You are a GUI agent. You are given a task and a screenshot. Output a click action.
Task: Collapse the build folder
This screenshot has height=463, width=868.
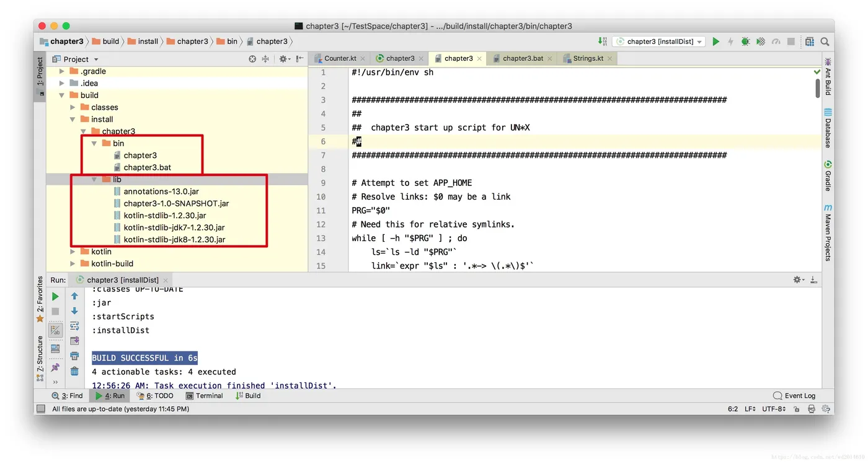point(62,95)
